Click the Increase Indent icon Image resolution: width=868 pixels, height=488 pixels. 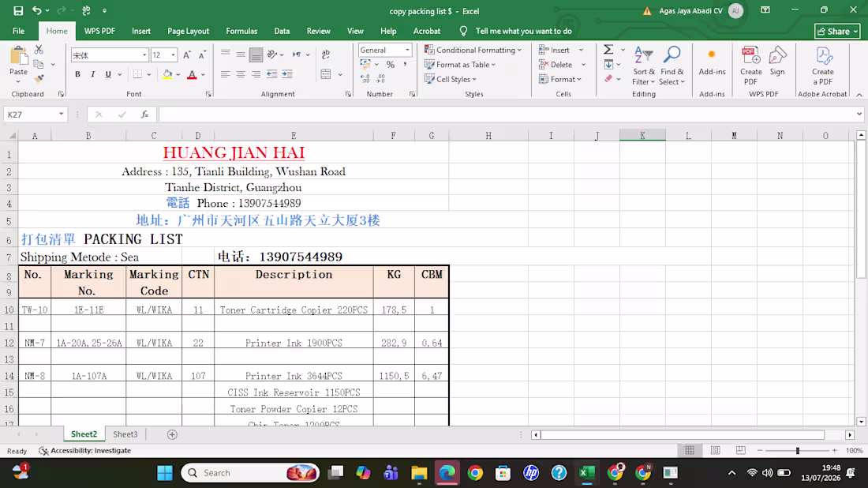click(286, 74)
